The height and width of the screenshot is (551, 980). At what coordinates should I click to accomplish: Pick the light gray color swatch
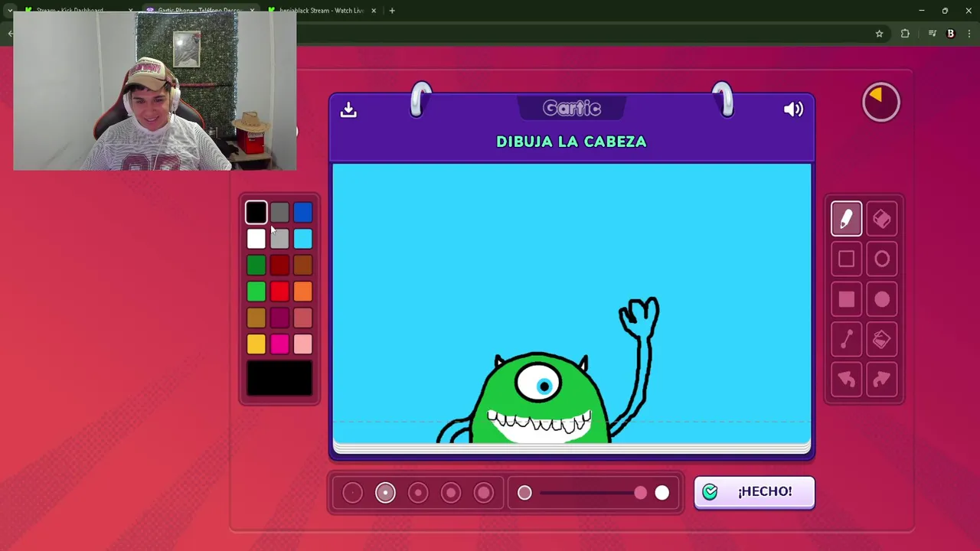[x=279, y=239]
